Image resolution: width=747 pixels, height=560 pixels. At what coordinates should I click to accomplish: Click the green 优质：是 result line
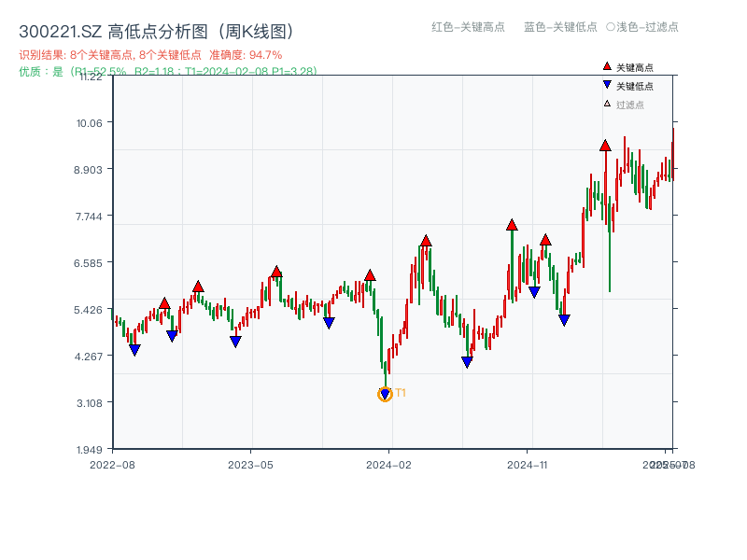click(x=168, y=72)
